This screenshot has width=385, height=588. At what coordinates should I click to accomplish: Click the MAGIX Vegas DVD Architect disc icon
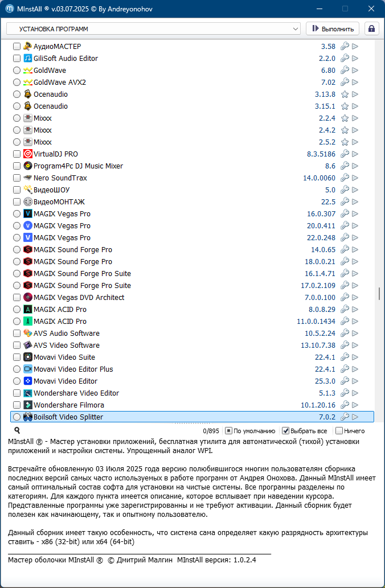coord(28,297)
